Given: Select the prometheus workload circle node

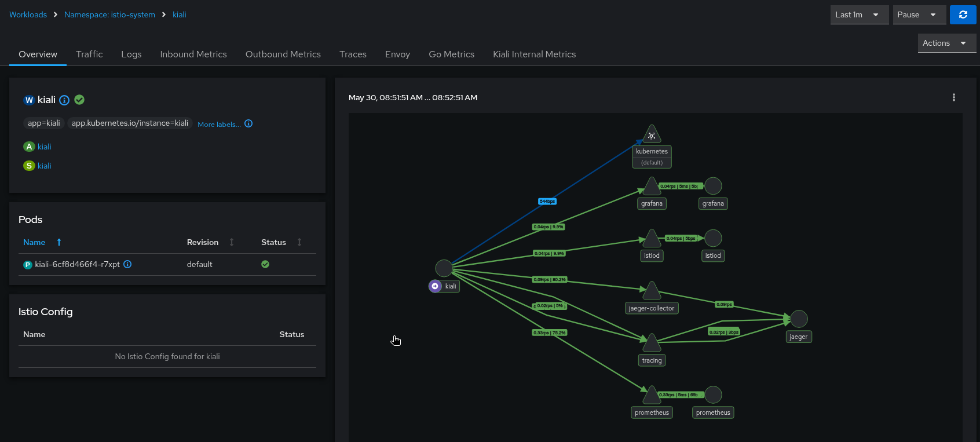Looking at the screenshot, I should click(713, 394).
